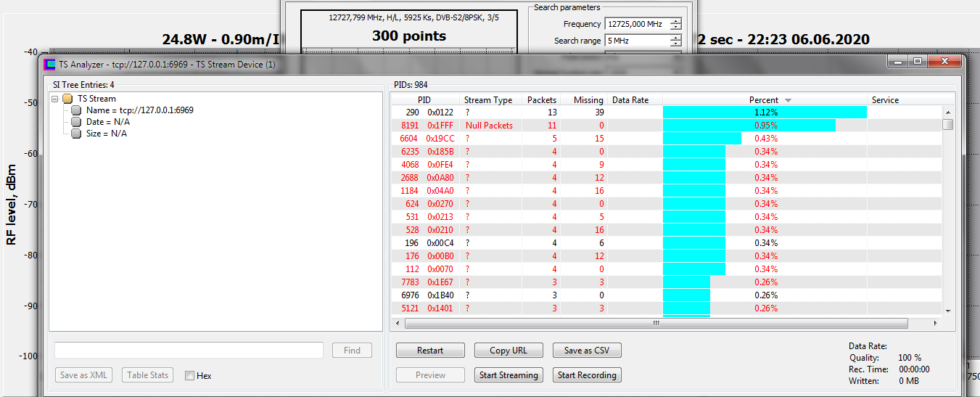Sort table by Stream Type column
Viewport: 980px width, 397px height.
coord(487,100)
